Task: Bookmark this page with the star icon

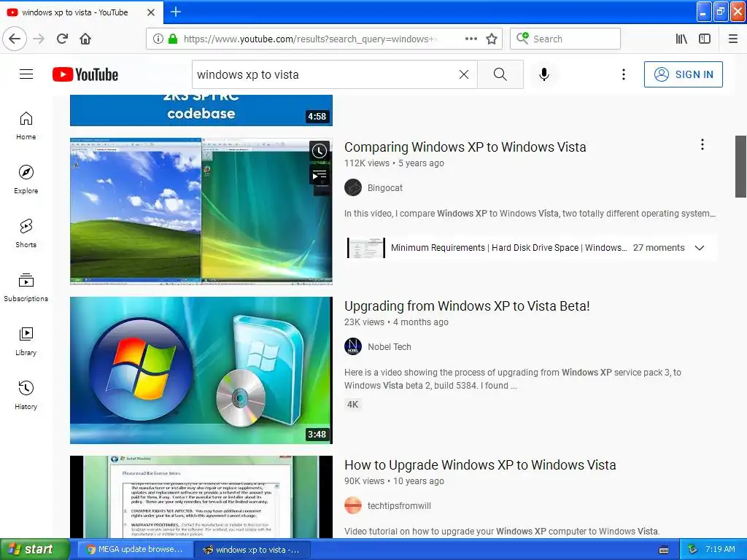Action: pos(492,39)
